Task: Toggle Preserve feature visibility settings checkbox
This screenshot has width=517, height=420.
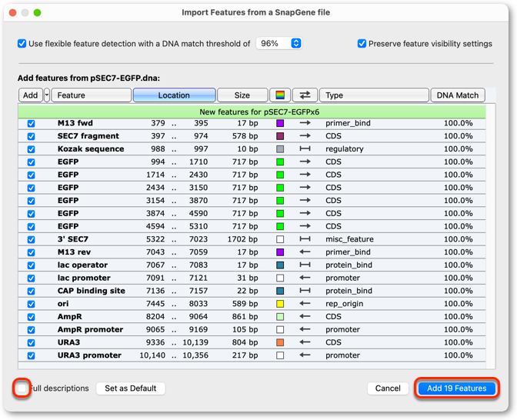Action: click(362, 44)
